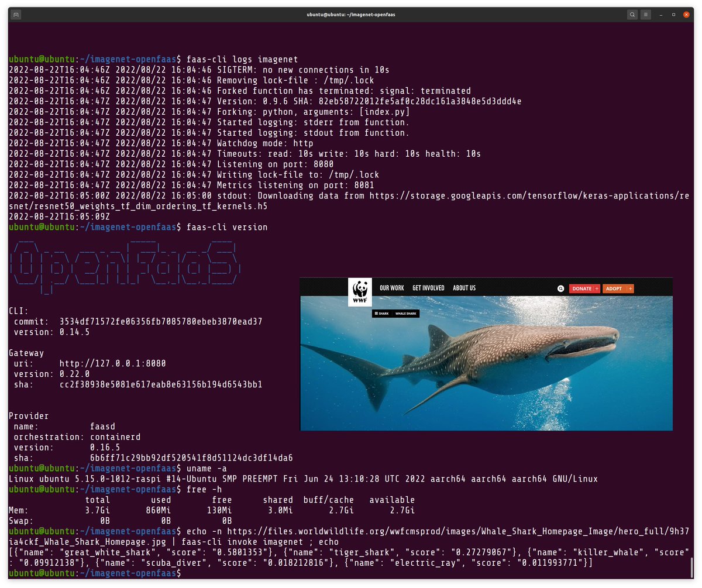Image resolution: width=702 pixels, height=588 pixels.
Task: Open GET INVOLVED menu on WWF page
Action: 428,288
